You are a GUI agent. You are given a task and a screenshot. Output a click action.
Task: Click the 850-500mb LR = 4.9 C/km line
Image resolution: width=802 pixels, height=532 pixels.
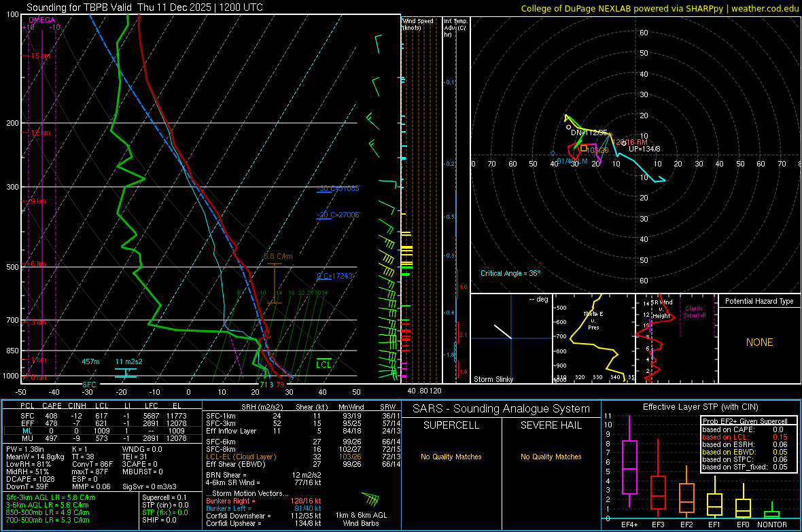tap(48, 512)
